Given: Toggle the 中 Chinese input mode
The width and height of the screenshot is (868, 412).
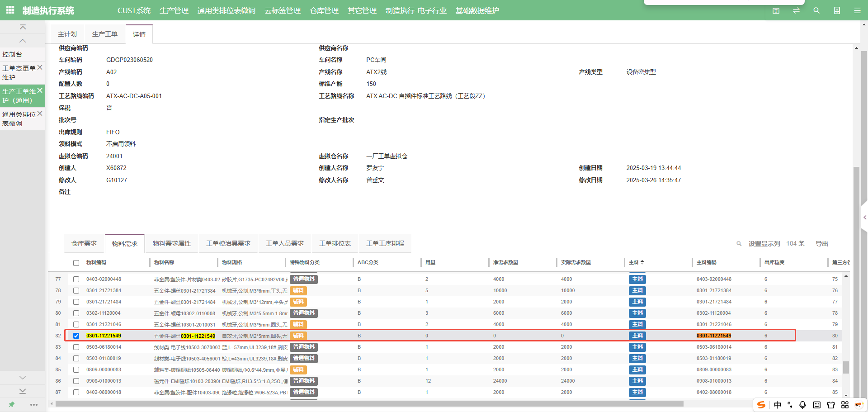Looking at the screenshot, I should [x=778, y=405].
